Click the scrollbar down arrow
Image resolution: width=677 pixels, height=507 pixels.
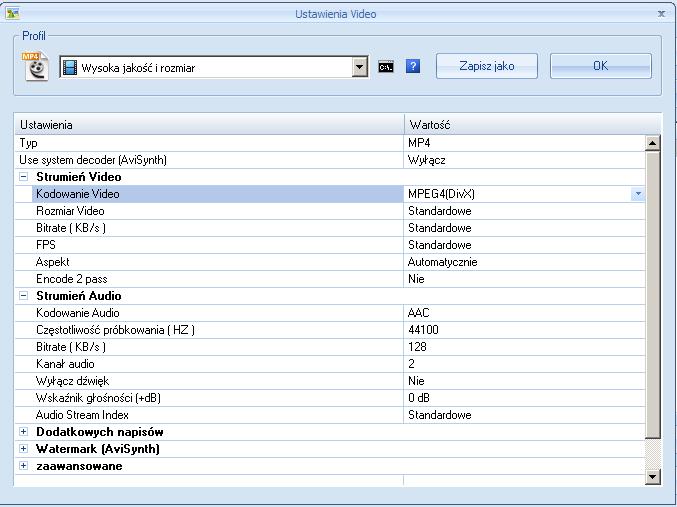(652, 477)
